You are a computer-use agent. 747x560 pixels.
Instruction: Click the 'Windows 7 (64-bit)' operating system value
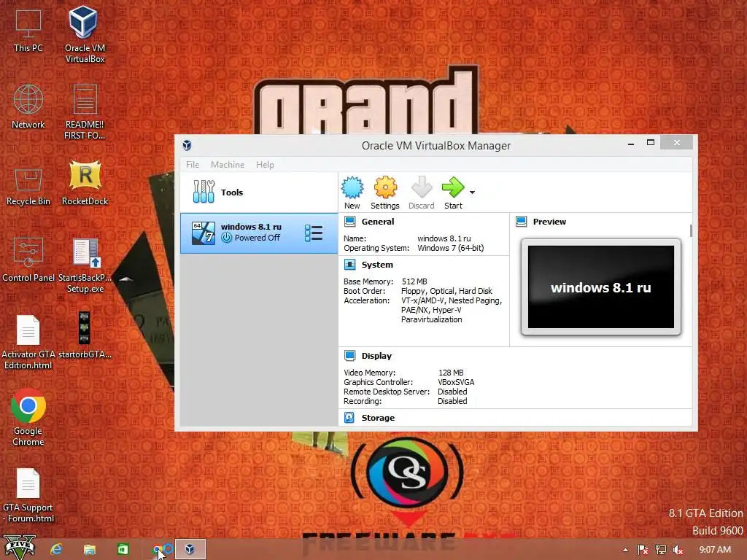click(x=451, y=248)
